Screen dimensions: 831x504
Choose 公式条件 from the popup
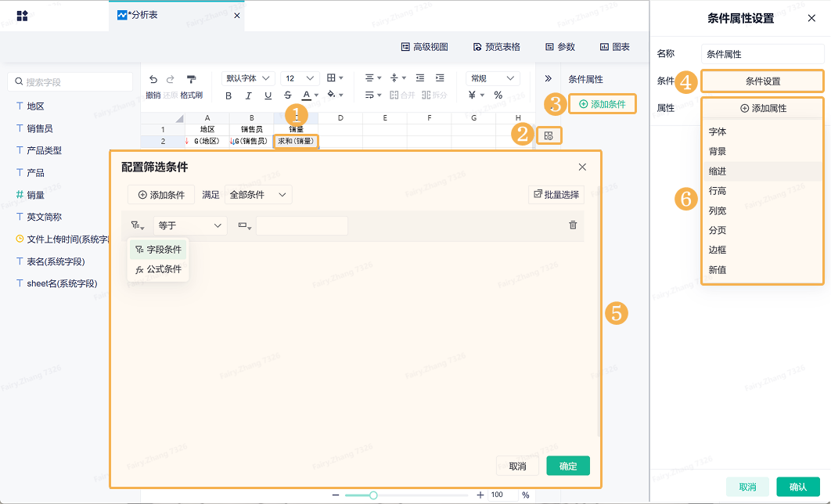pos(158,269)
